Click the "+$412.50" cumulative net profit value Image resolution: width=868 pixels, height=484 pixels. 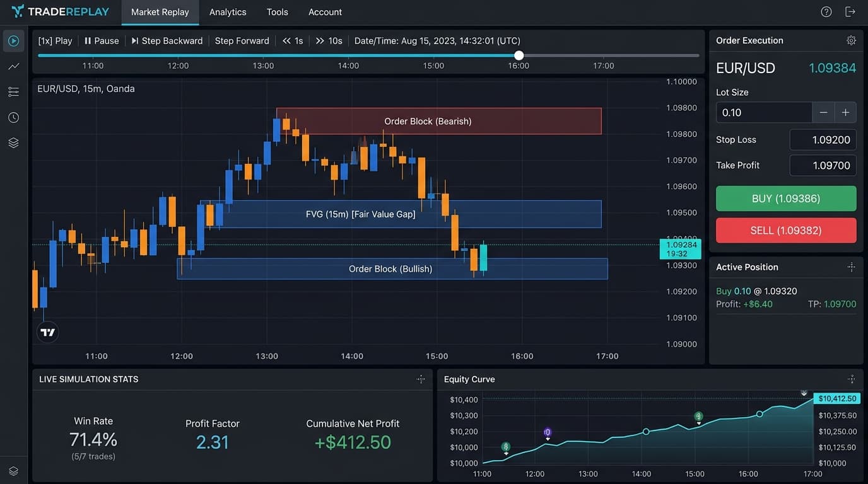353,442
